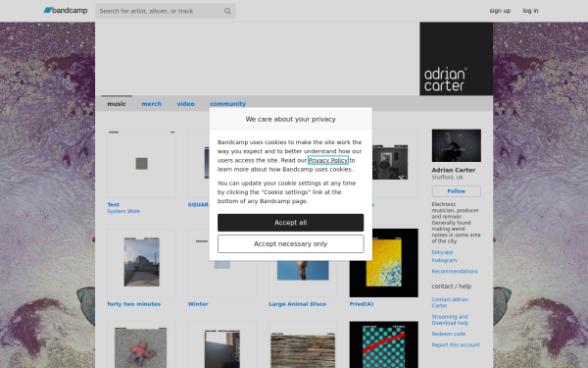Open the Privacy Policy link
This screenshot has width=588, height=368.
327,160
